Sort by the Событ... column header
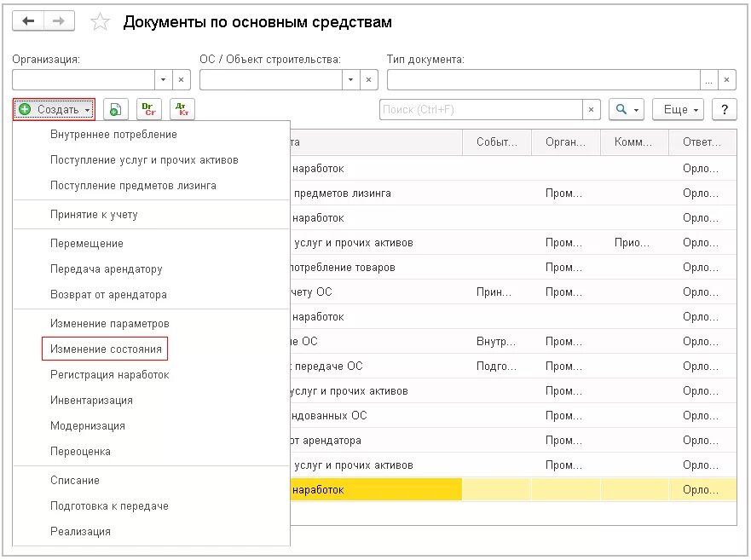 [497, 141]
